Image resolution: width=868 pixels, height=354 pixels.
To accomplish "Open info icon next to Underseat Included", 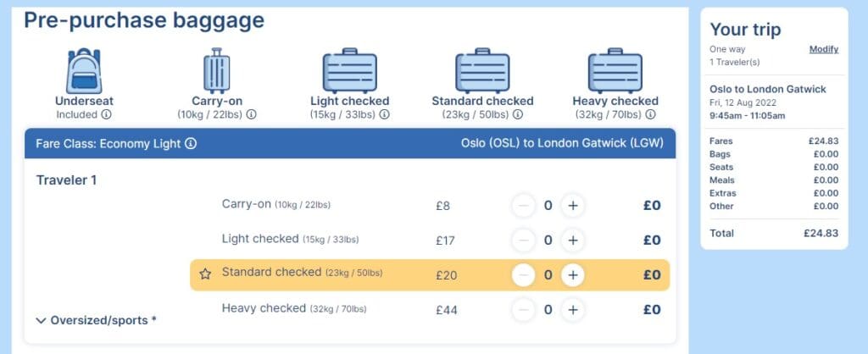I will point(107,114).
